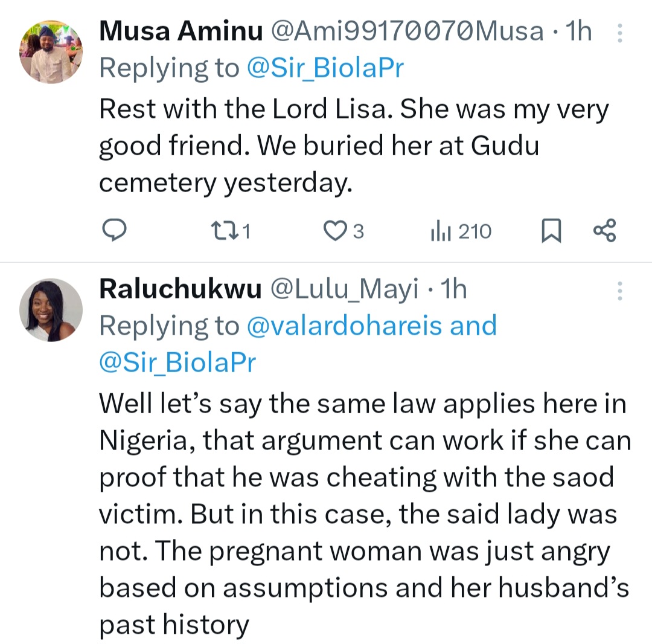
Task: Open more options on Musa Aminu's tweet
Action: click(x=619, y=33)
